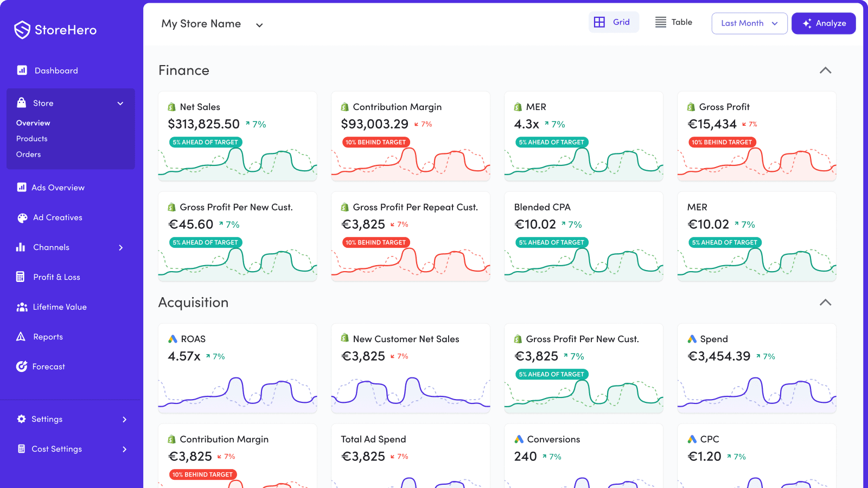Screen dimensions: 868x488
Task: Click the Conversions value 240
Action: pyautogui.click(x=526, y=457)
